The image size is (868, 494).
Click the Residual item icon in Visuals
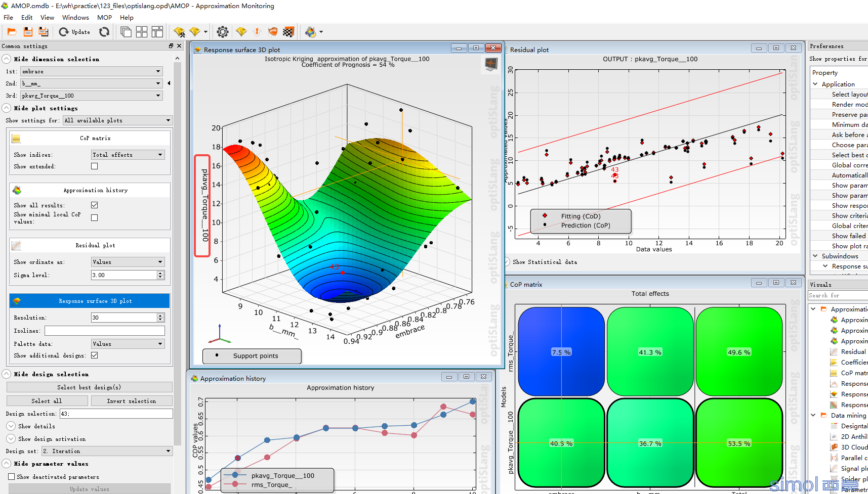pos(834,352)
